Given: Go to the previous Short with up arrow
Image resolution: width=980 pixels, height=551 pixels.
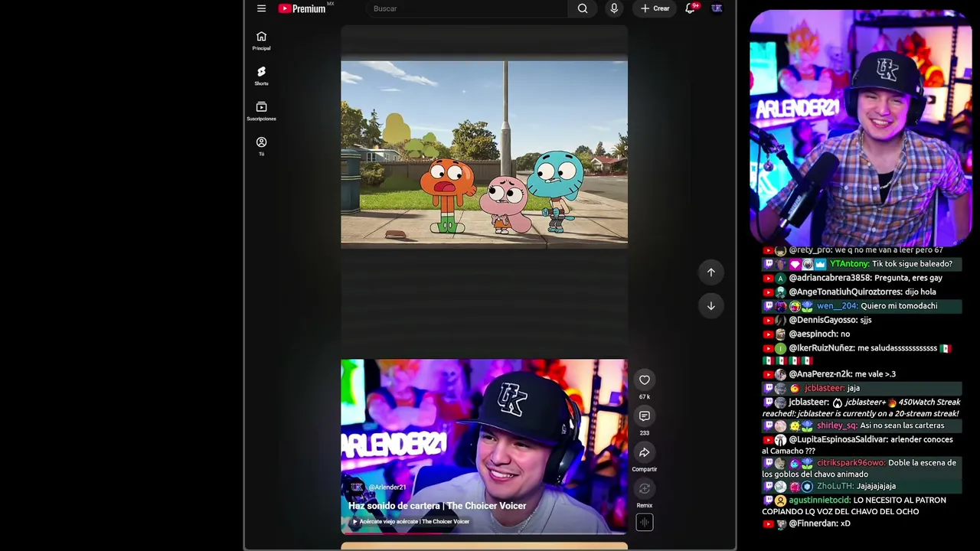Looking at the screenshot, I should tap(710, 272).
